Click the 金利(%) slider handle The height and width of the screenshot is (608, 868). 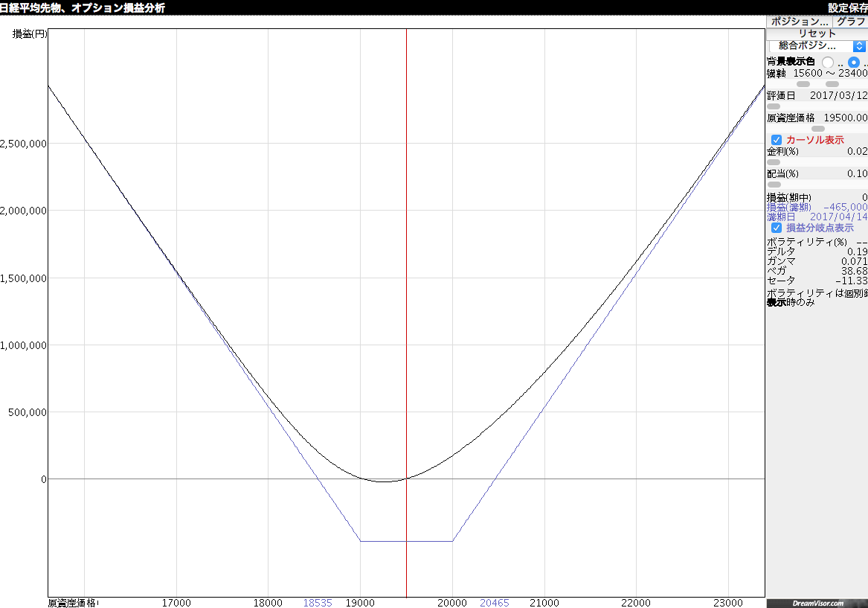[774, 161]
